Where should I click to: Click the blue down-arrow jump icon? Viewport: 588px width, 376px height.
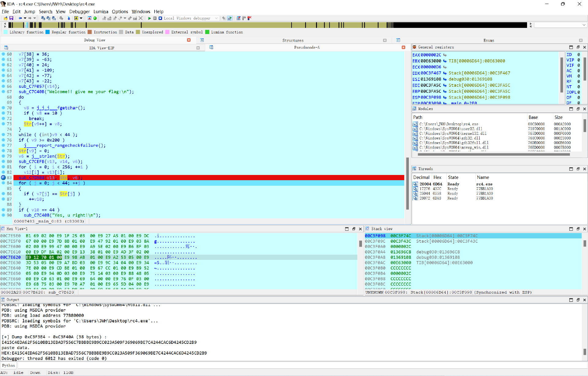click(x=69, y=18)
